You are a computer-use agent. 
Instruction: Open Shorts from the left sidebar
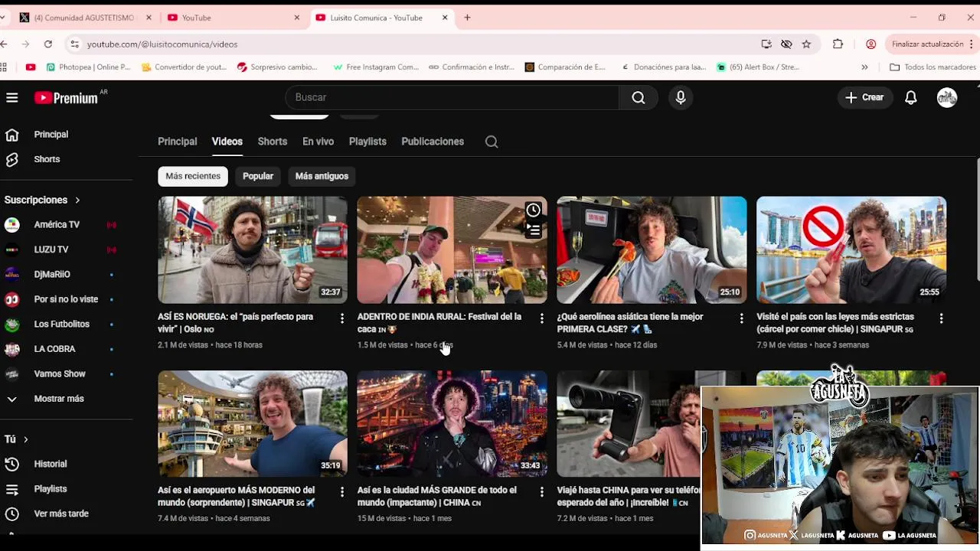coord(47,159)
